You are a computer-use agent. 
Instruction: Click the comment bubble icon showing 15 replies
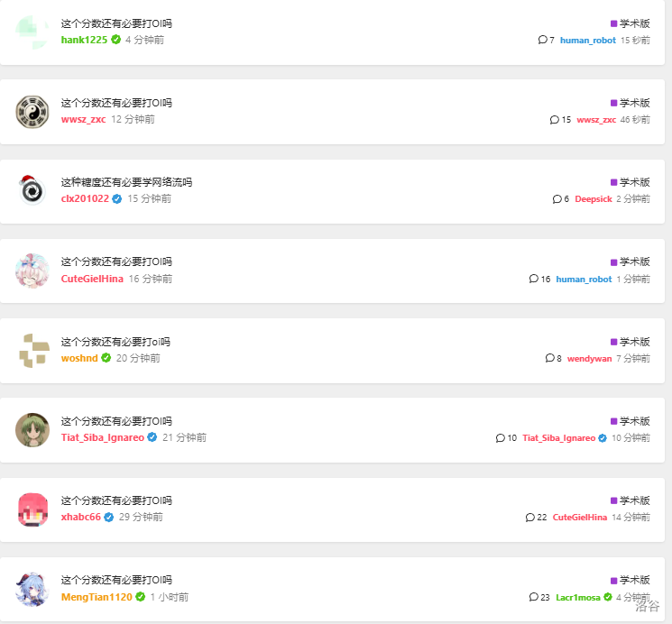[x=555, y=120]
